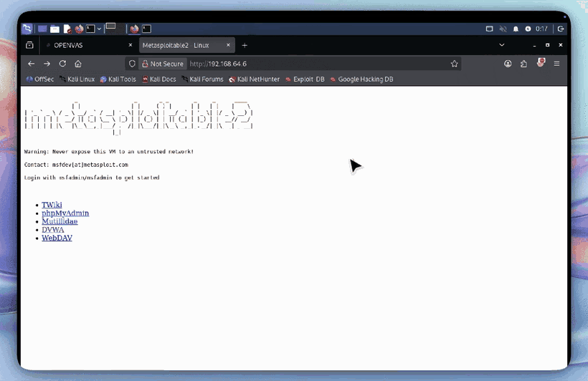Open a new tab with the plus button

[245, 45]
